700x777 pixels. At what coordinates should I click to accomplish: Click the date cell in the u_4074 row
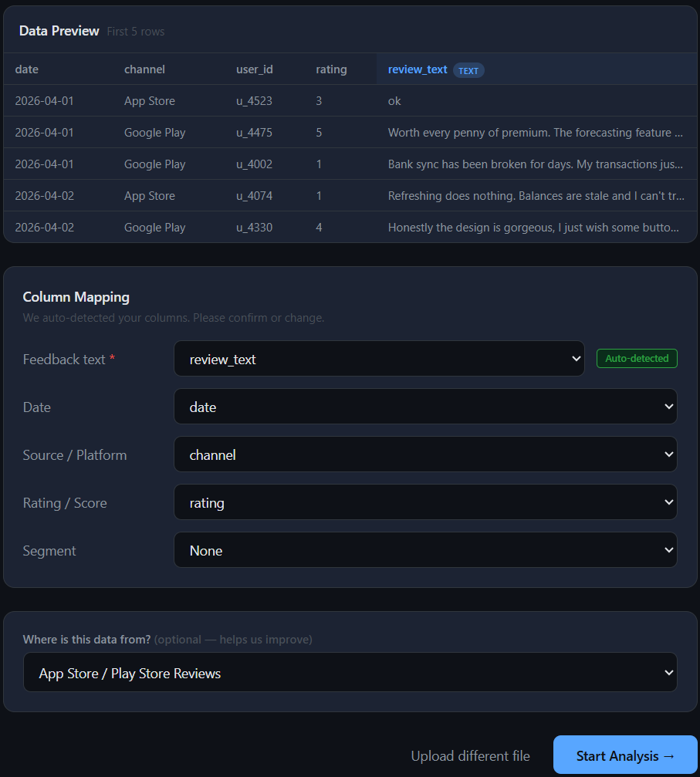click(x=44, y=196)
